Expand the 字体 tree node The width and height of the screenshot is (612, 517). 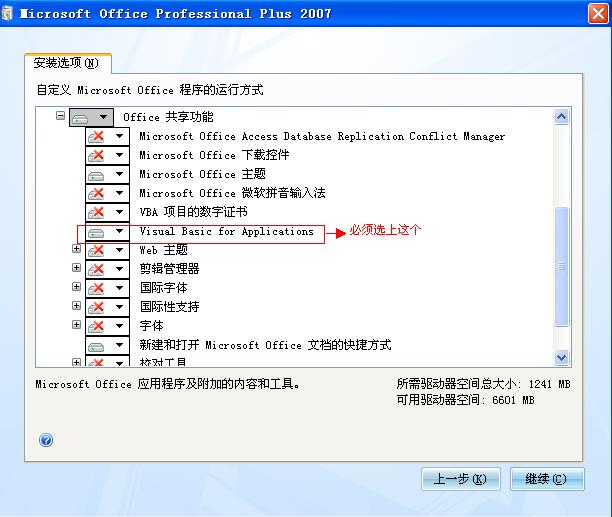(x=76, y=325)
